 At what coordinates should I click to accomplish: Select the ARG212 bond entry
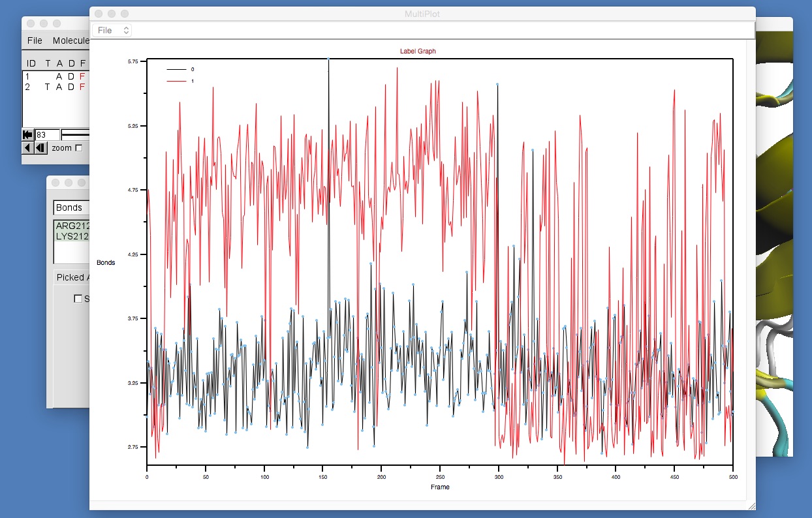[72, 226]
